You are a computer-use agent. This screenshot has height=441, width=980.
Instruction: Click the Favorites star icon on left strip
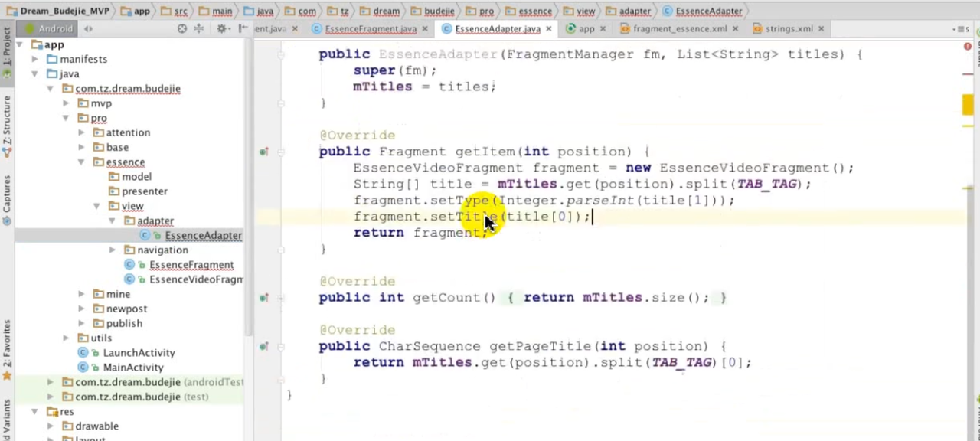pos(7,376)
